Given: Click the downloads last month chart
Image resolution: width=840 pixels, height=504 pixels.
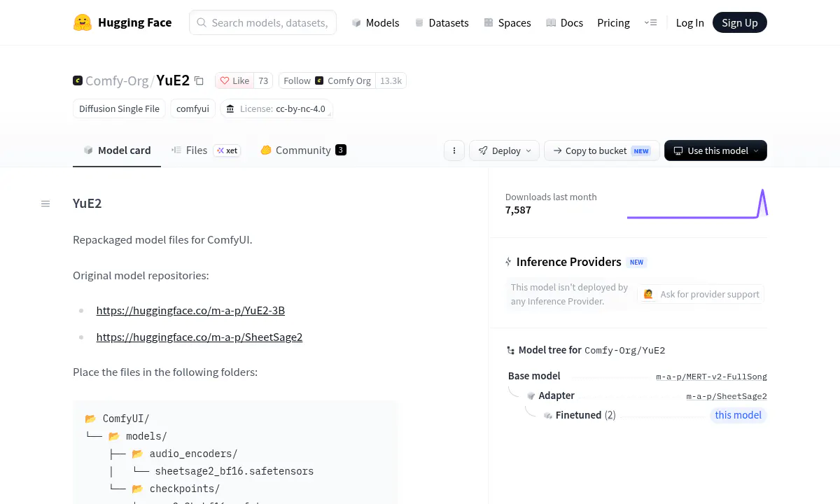Looking at the screenshot, I should (697, 203).
